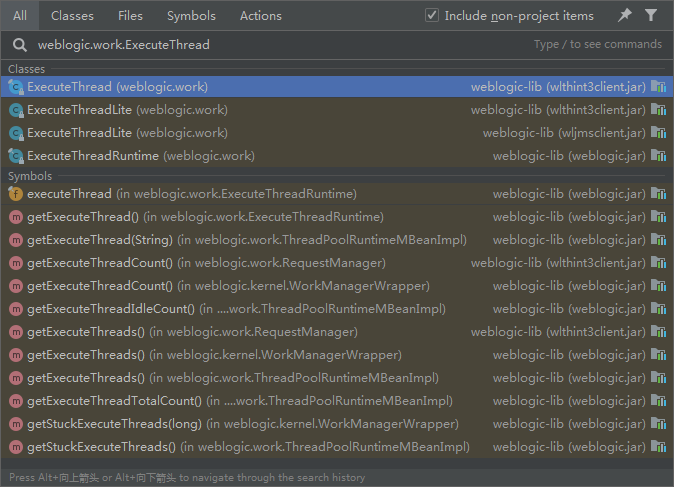Image resolution: width=674 pixels, height=487 pixels.
Task: Click class icon beside ExecuteThreadRuntime
Action: click(x=16, y=156)
